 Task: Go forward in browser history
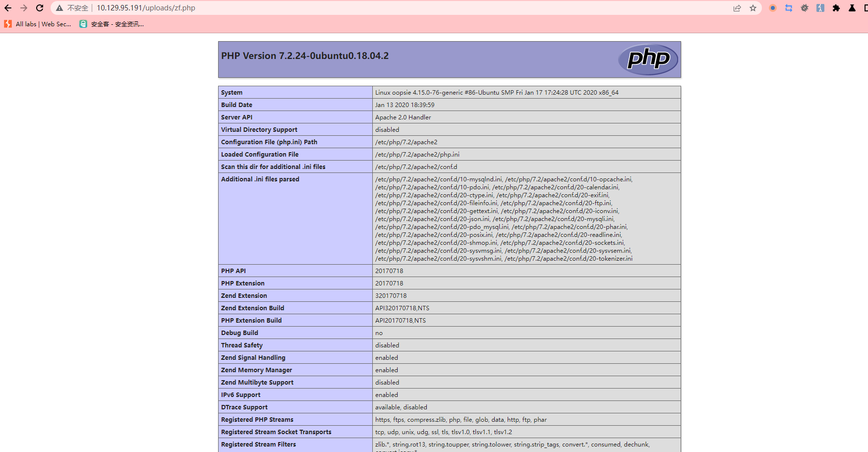pyautogui.click(x=24, y=8)
